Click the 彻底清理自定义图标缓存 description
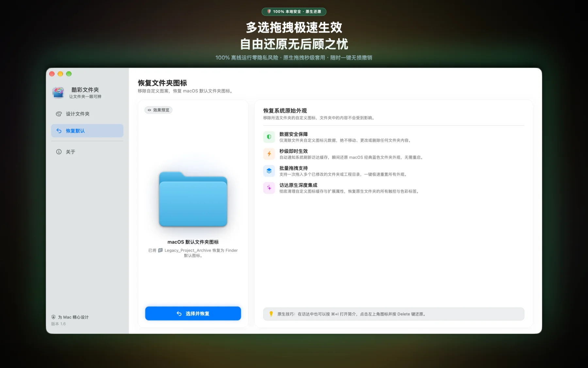This screenshot has width=588, height=368. point(350,191)
